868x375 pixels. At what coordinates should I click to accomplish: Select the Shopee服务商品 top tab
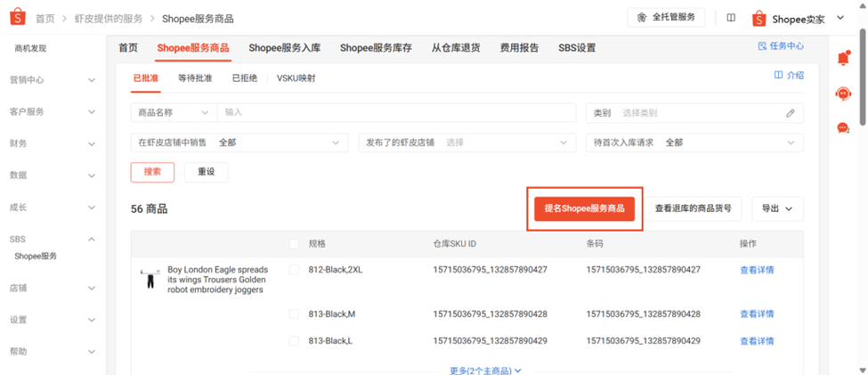(x=192, y=47)
